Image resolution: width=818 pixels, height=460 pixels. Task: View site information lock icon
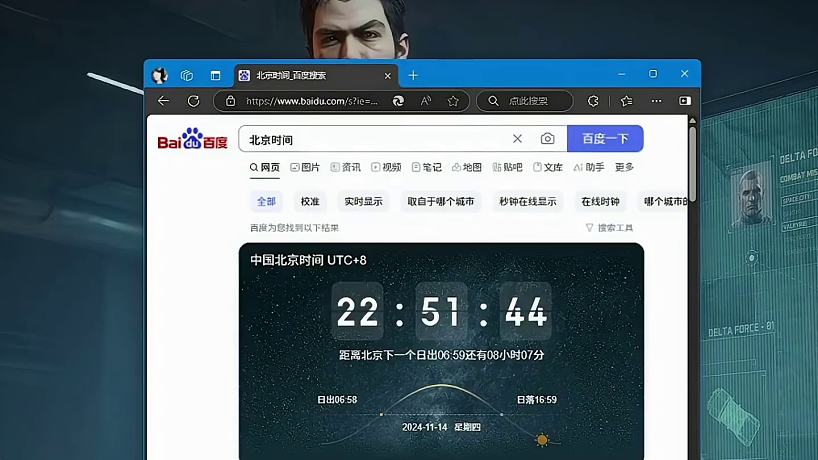coord(230,101)
